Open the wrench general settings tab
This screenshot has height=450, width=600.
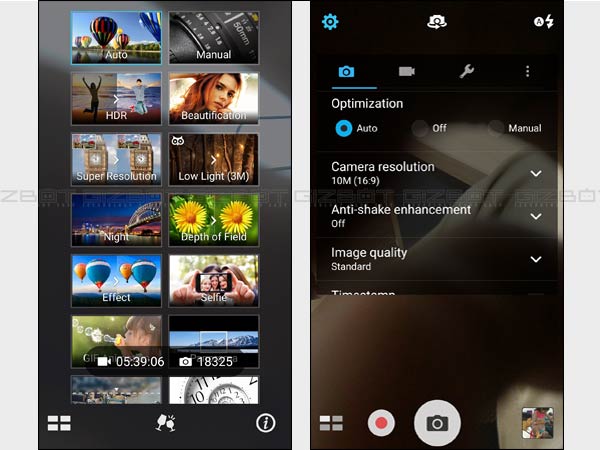click(467, 72)
